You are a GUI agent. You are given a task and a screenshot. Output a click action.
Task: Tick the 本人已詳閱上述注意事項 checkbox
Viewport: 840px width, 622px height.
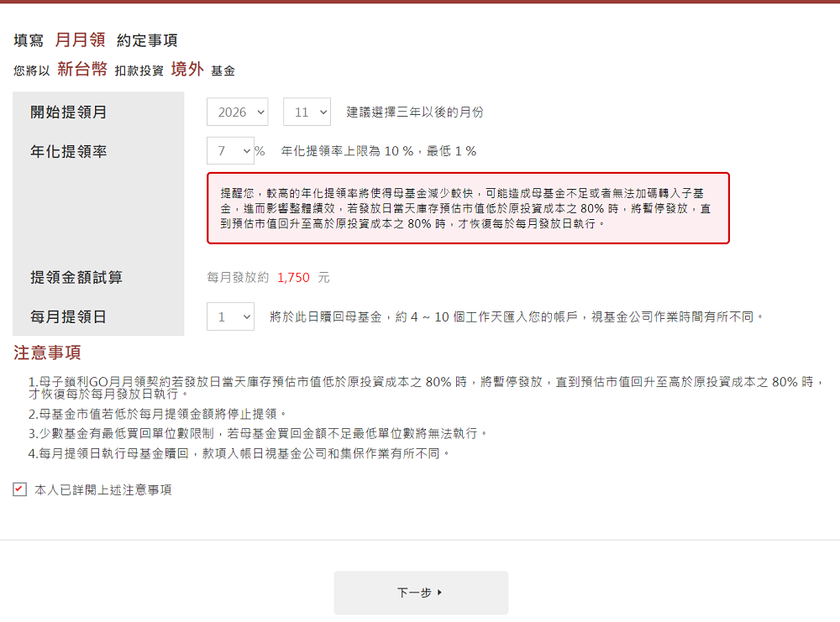[x=20, y=489]
